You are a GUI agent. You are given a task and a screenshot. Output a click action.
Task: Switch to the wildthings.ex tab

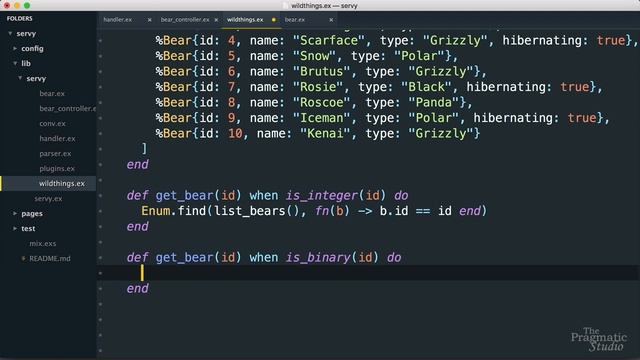coord(245,20)
